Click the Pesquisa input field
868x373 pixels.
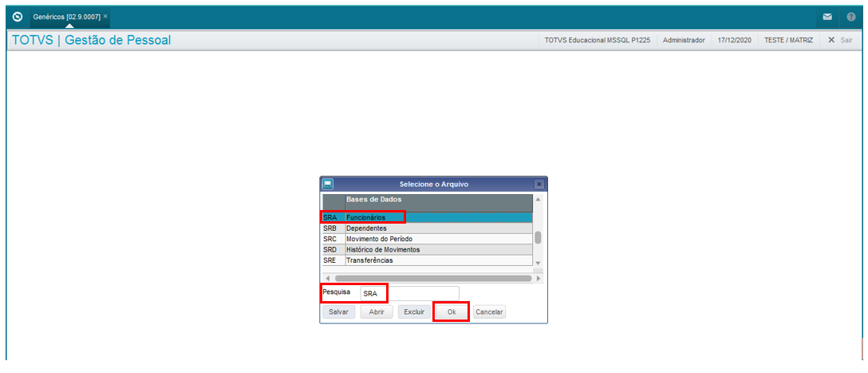coord(409,294)
